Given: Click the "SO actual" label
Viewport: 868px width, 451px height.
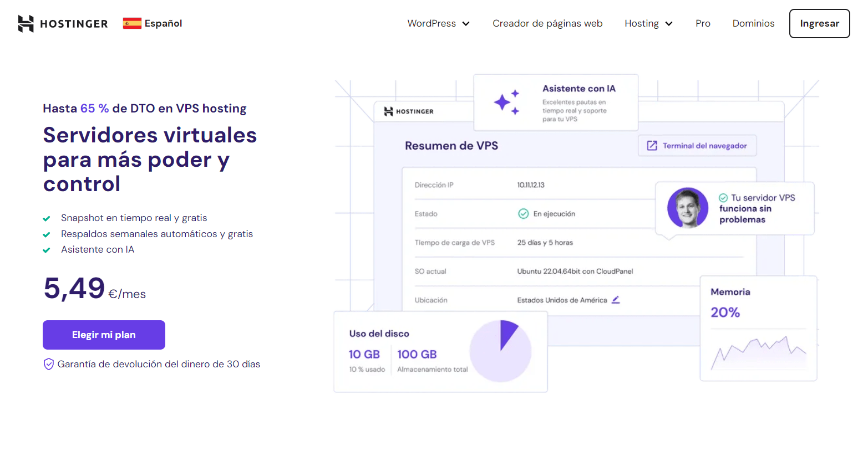Looking at the screenshot, I should tap(430, 271).
